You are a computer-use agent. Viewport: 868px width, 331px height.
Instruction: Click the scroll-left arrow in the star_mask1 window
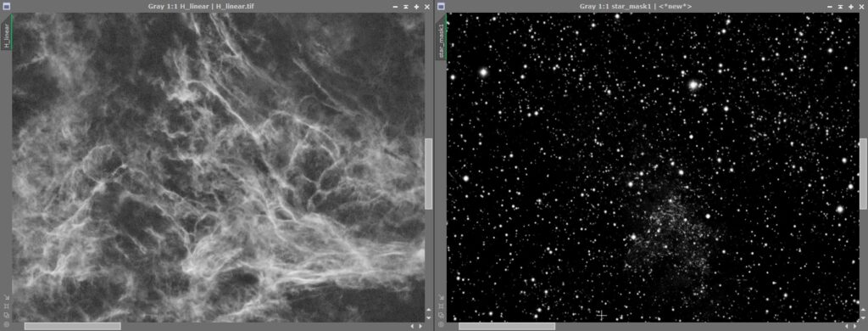pos(847,327)
